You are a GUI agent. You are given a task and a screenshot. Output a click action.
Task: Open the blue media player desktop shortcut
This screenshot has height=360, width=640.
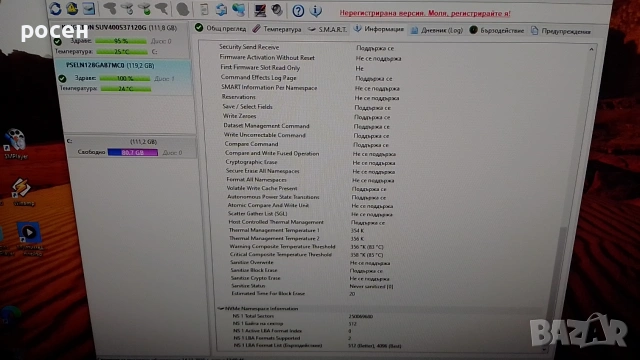(x=29, y=239)
